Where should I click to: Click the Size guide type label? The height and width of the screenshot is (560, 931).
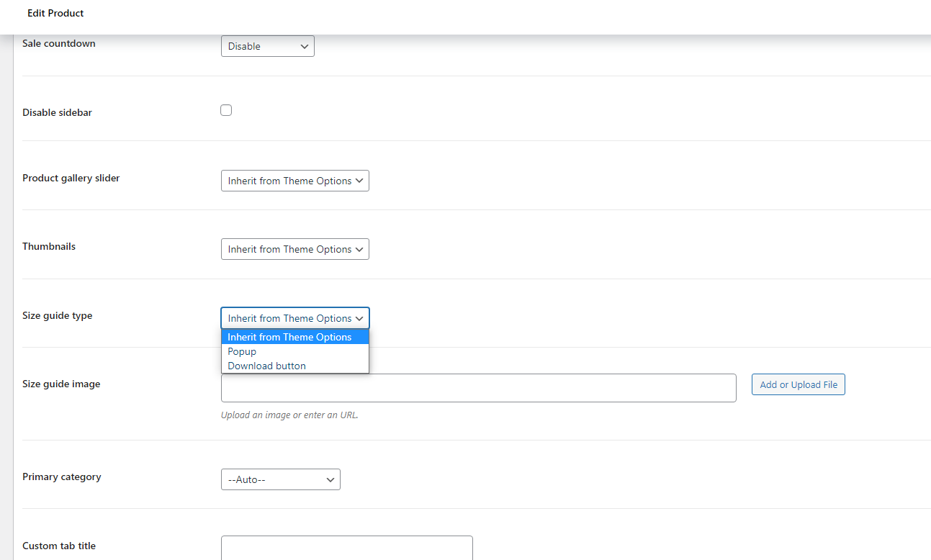(x=58, y=315)
